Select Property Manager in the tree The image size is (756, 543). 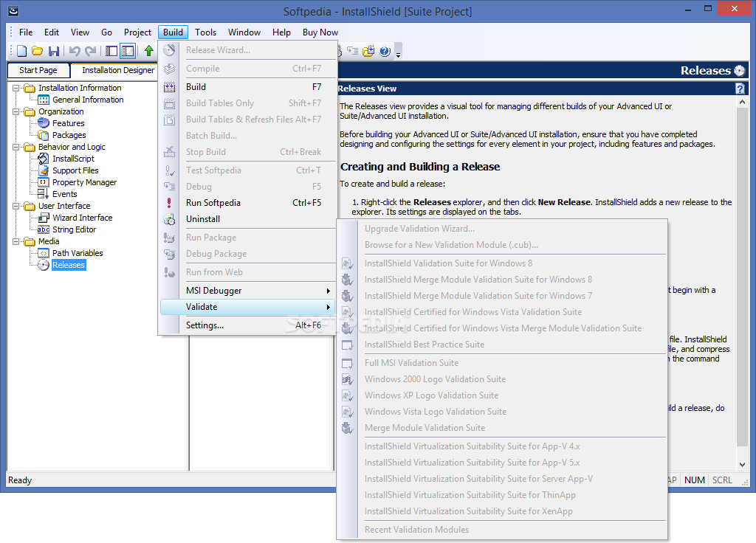click(x=84, y=182)
